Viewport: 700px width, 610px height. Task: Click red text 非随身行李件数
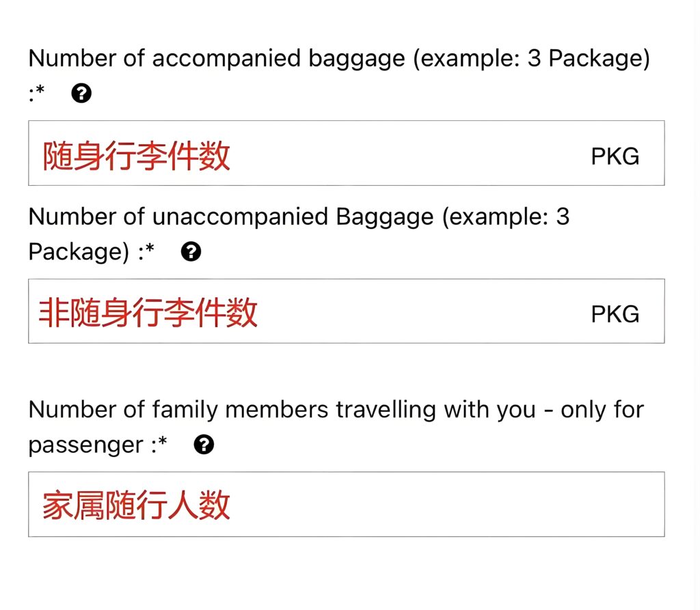click(x=148, y=314)
